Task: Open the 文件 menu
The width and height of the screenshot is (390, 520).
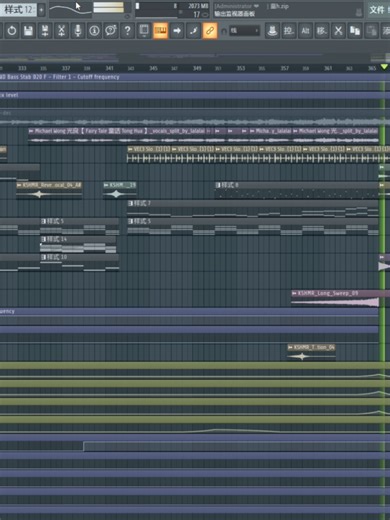Action: coord(377,10)
